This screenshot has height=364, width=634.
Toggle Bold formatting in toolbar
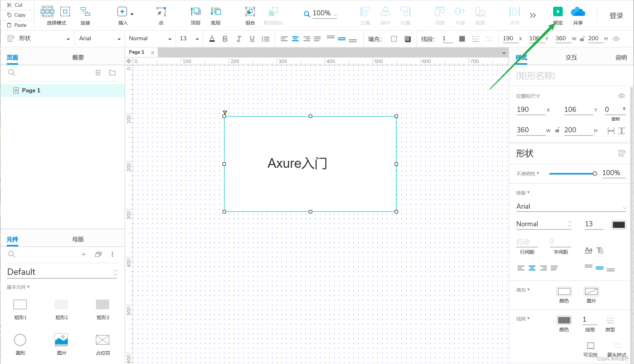point(225,39)
